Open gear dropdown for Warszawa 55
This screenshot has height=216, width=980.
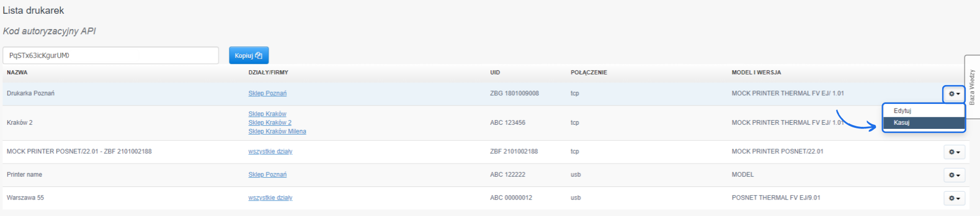coord(953,198)
